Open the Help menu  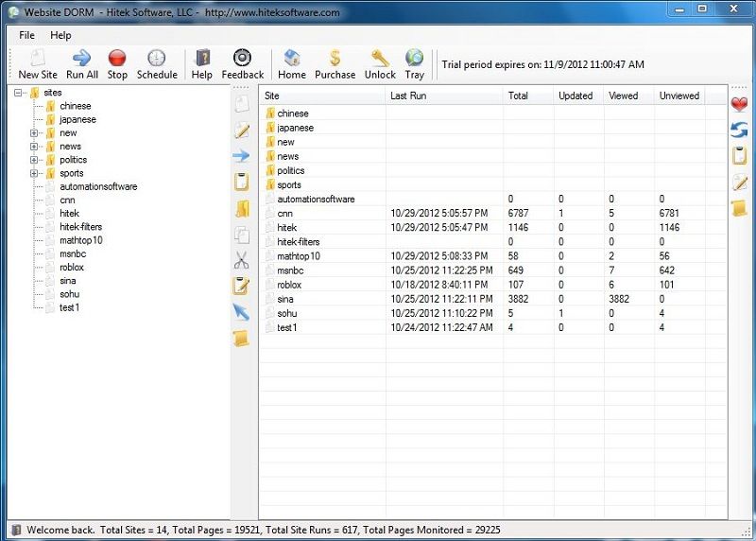click(x=60, y=35)
